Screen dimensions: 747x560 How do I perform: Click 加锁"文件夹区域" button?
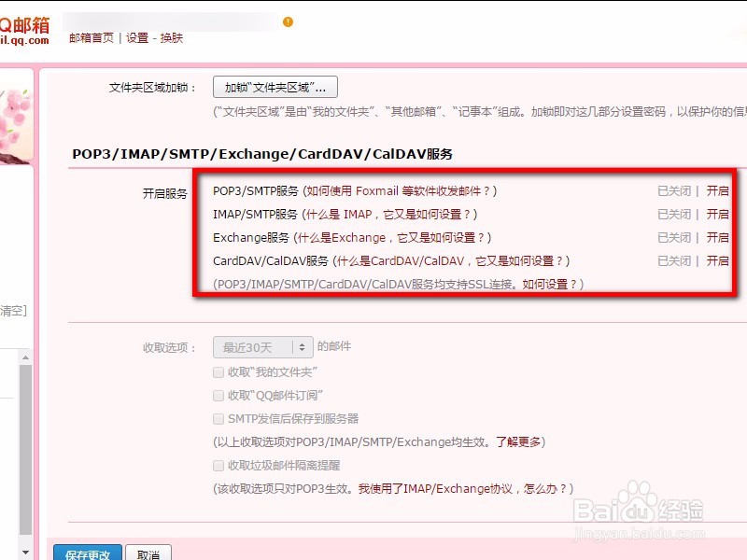pos(277,86)
